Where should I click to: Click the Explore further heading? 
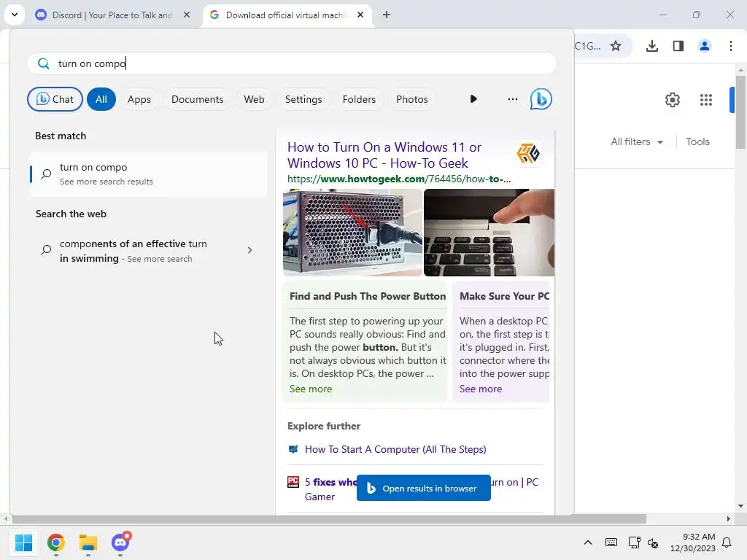point(324,426)
